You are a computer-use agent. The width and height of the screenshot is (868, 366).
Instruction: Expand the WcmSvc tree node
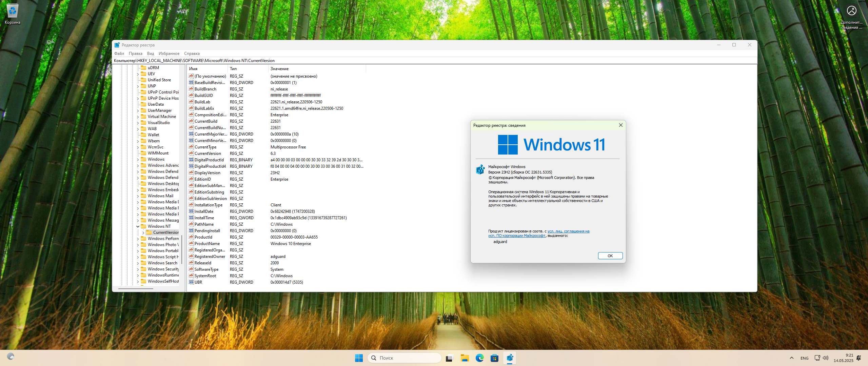[138, 147]
